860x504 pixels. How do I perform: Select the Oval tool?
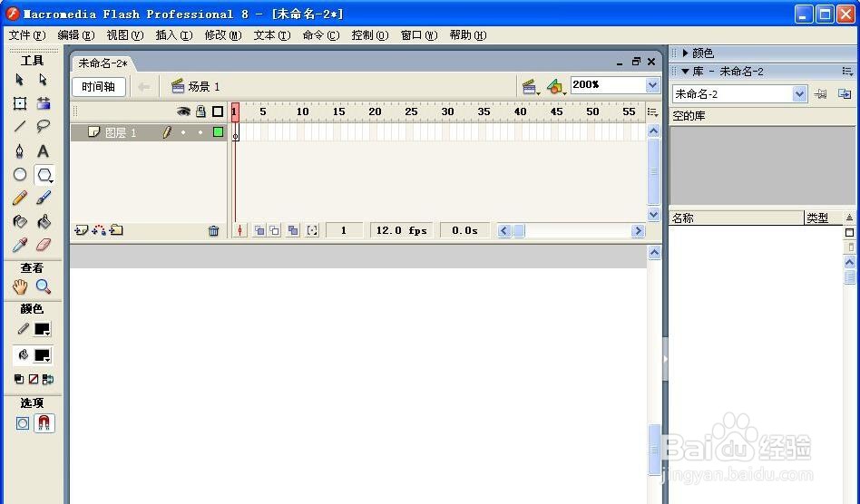click(x=20, y=175)
